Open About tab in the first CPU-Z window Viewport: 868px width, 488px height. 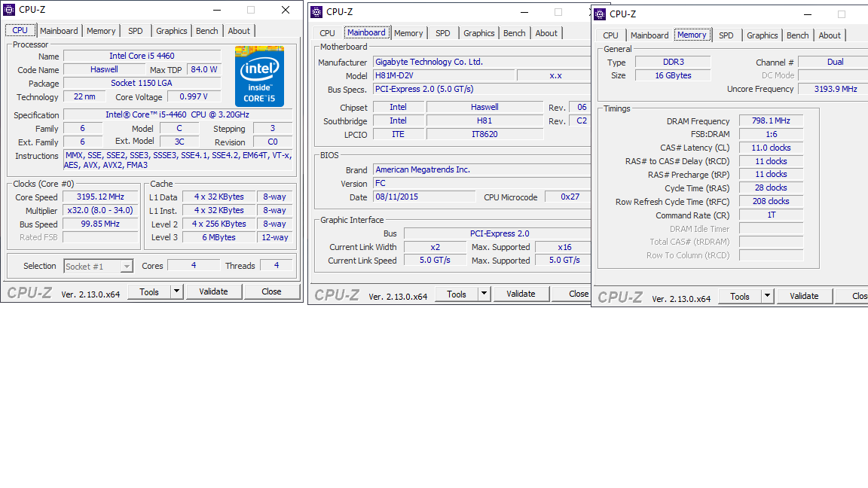[239, 31]
